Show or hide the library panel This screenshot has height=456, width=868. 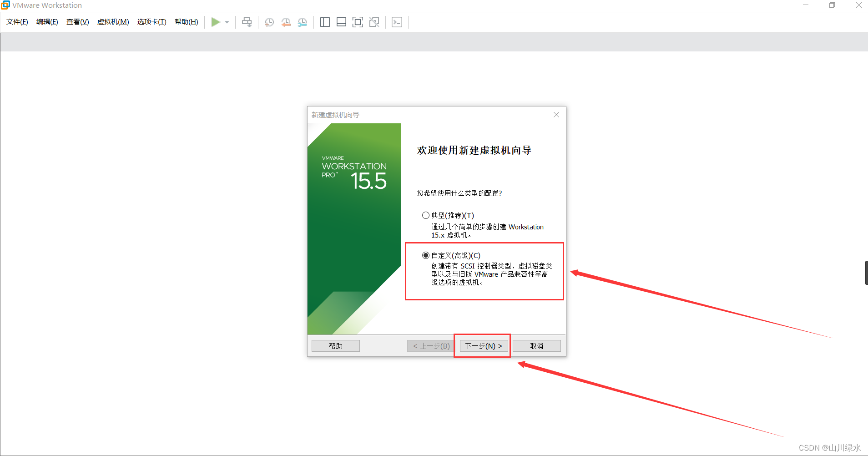325,22
